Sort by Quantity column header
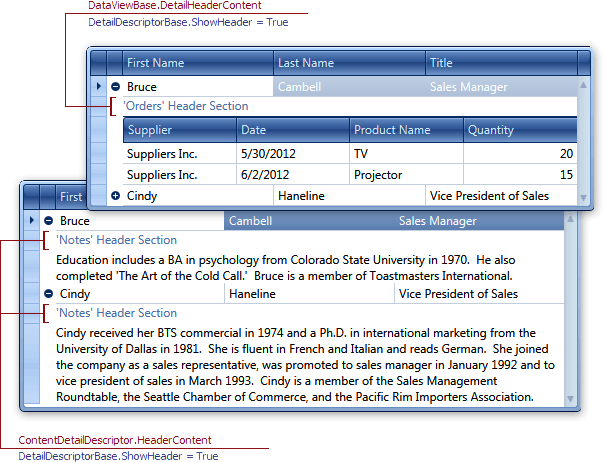The image size is (604, 462). (520, 130)
